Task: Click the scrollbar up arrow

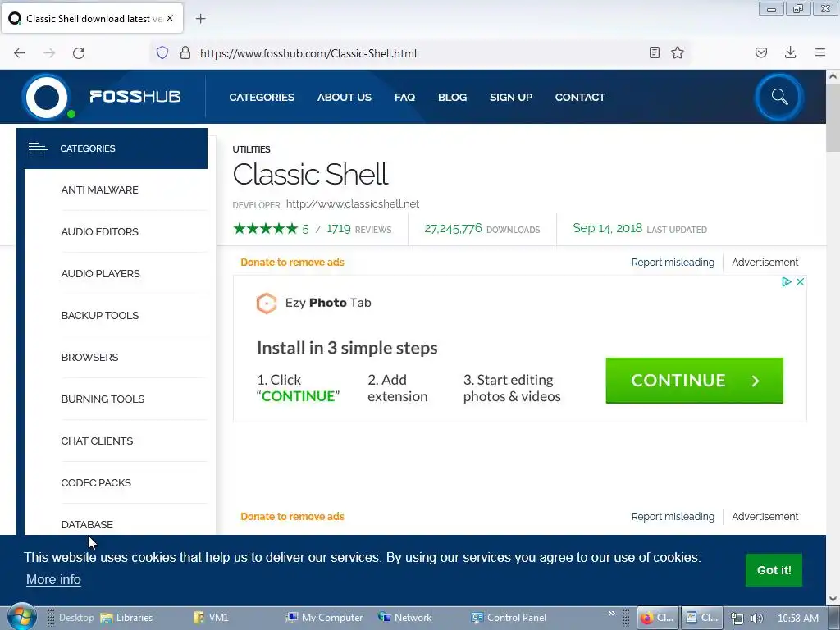Action: pos(833,76)
